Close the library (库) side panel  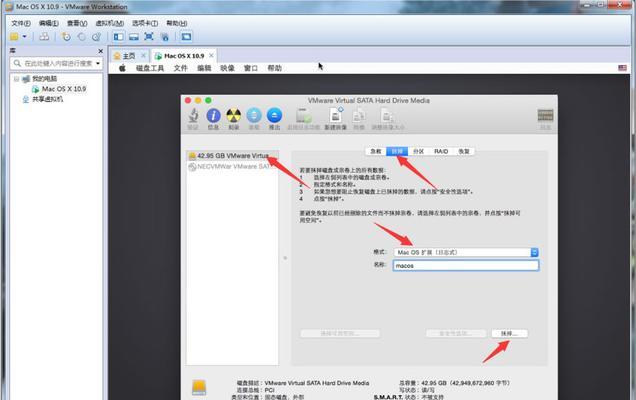[x=101, y=51]
